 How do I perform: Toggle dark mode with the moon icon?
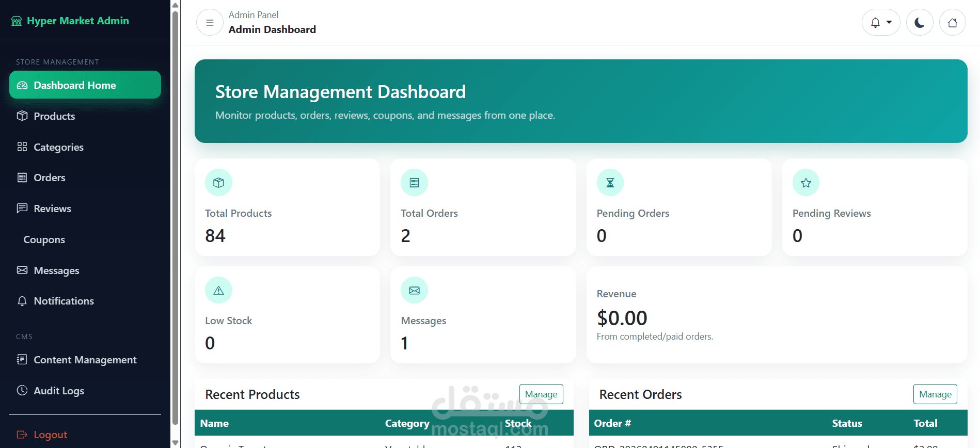[920, 23]
